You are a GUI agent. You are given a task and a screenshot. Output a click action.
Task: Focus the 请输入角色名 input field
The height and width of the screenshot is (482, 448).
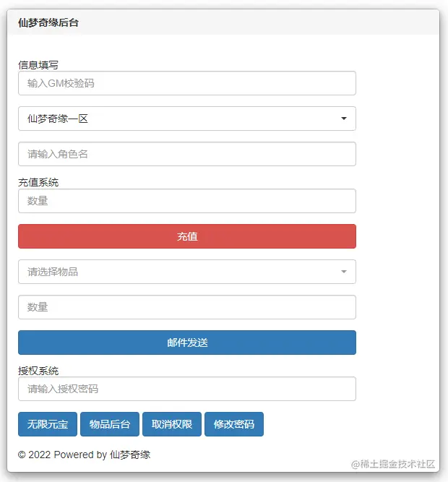point(187,154)
